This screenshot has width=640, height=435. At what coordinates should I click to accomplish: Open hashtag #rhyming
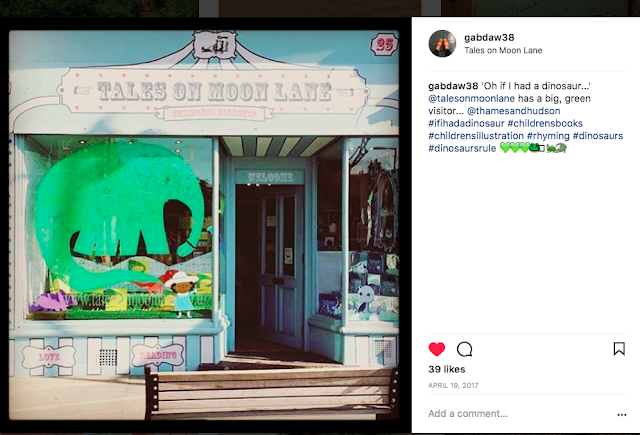(x=548, y=136)
